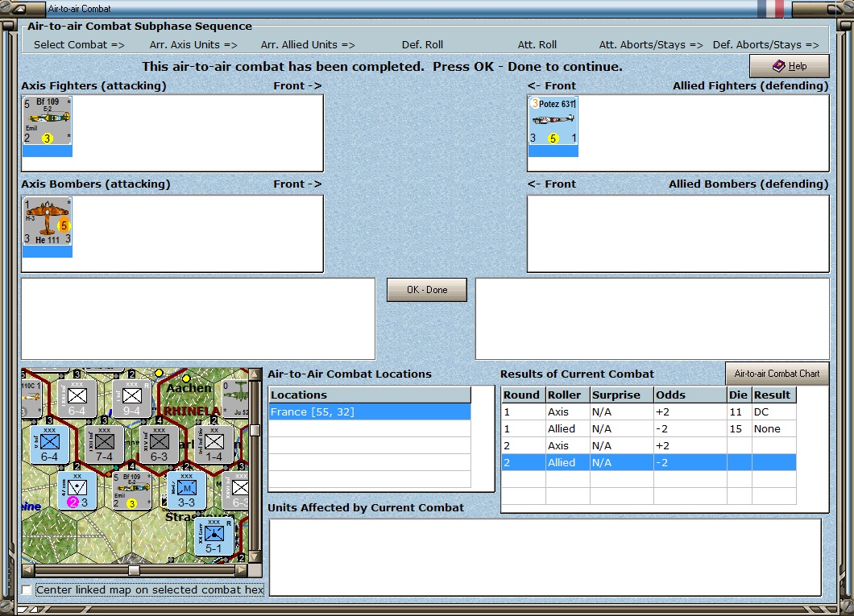Select the He 111 Axis bomber counter
Screen dimensions: 854x616
48,227
